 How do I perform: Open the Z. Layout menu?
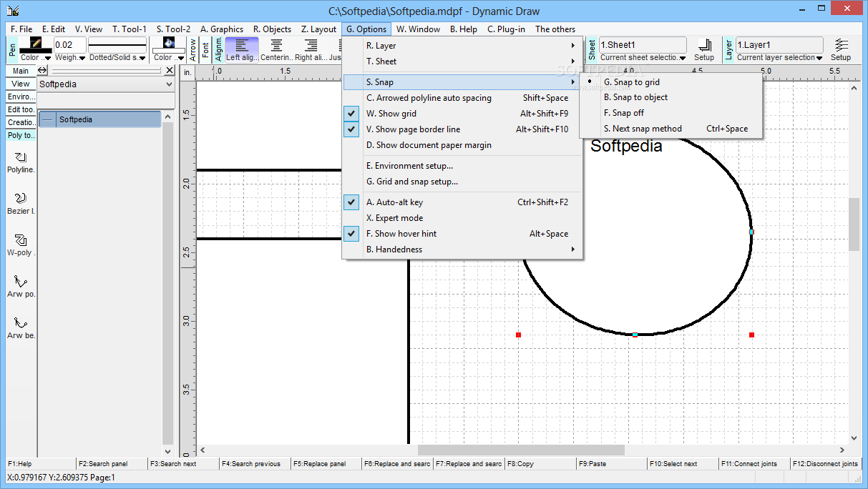318,29
